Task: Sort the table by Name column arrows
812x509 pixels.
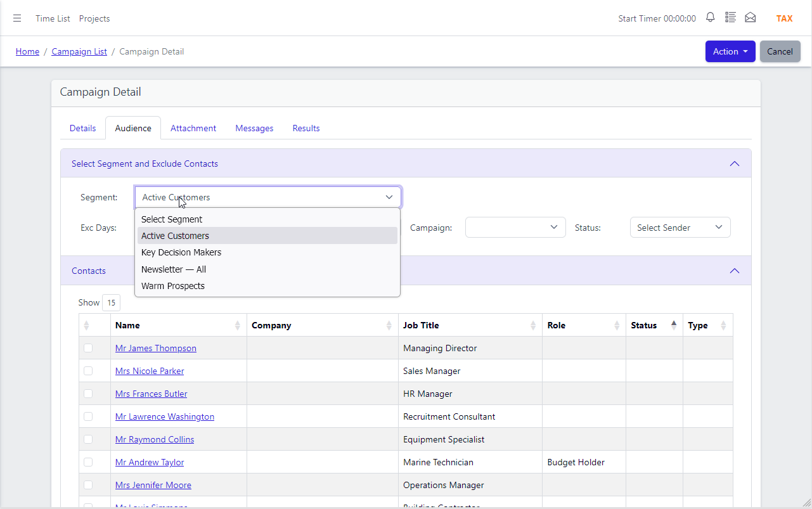Action: click(x=238, y=325)
